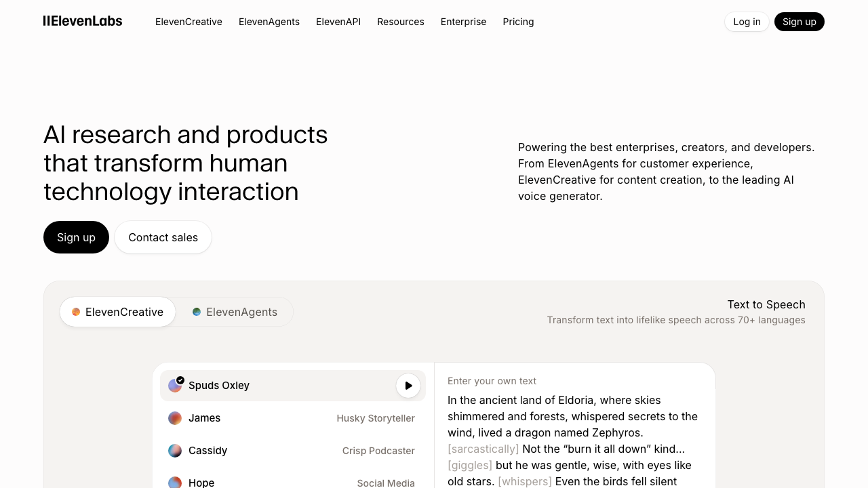The width and height of the screenshot is (868, 488).
Task: Play the Spuds Oxley voice sample
Action: click(408, 386)
